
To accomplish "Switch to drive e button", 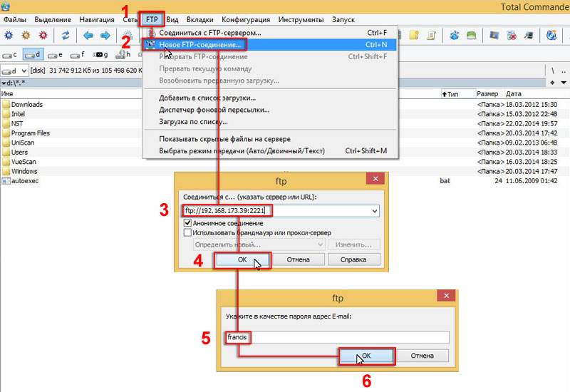I will (56, 55).
